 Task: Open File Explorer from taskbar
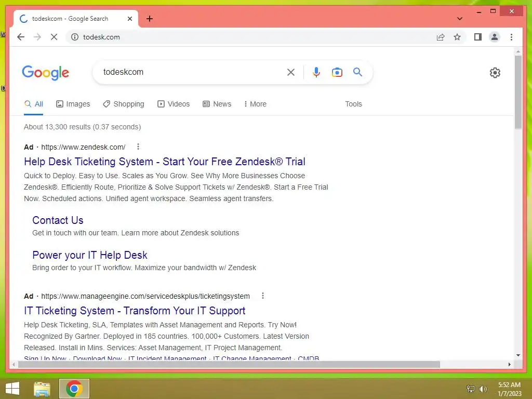pyautogui.click(x=42, y=389)
